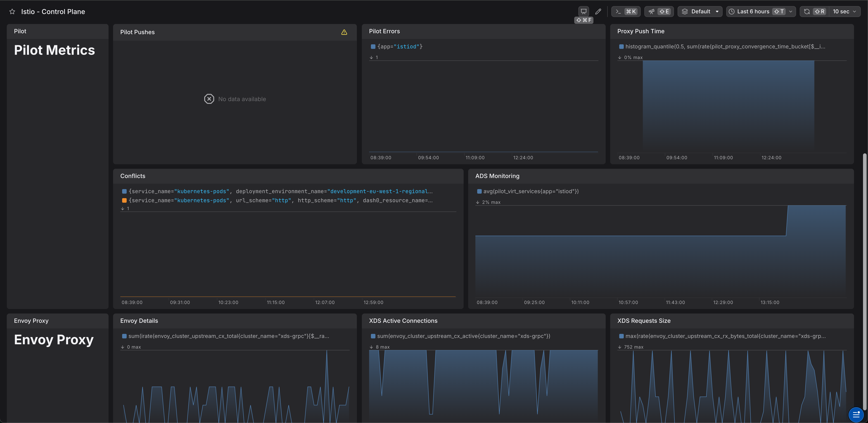This screenshot has height=423, width=868.
Task: Enter presentation fullscreen mode
Action: pos(583,12)
